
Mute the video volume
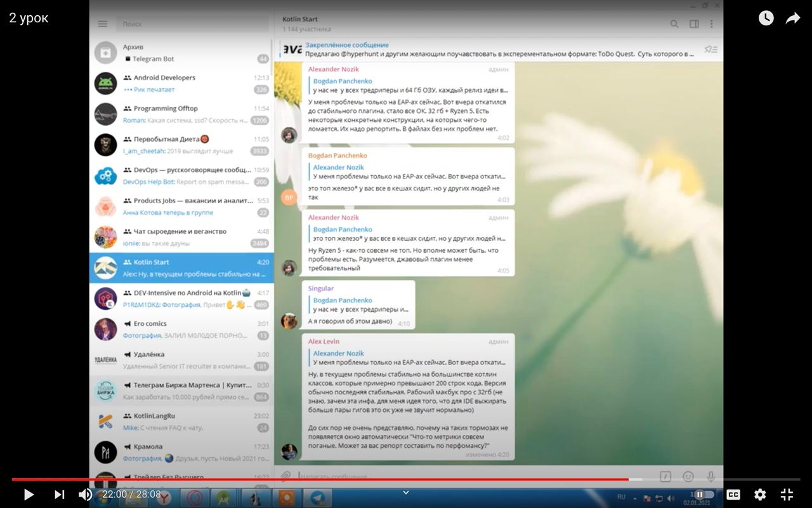[85, 494]
